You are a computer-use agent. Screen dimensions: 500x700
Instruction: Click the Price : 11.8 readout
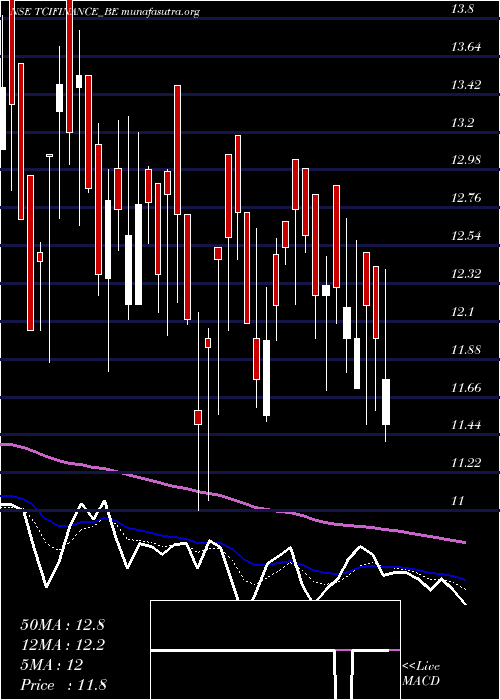point(63,685)
